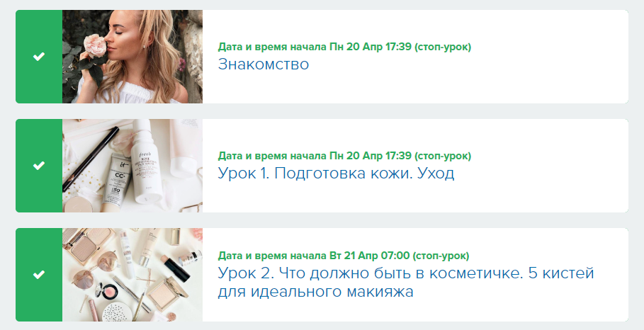The height and width of the screenshot is (330, 644).
Task: Click the Вт 21 Апр 07:00 date label
Action: coord(370,256)
